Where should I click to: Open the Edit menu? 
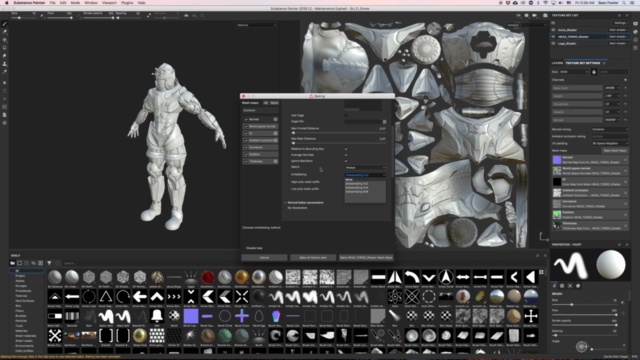(63, 3)
